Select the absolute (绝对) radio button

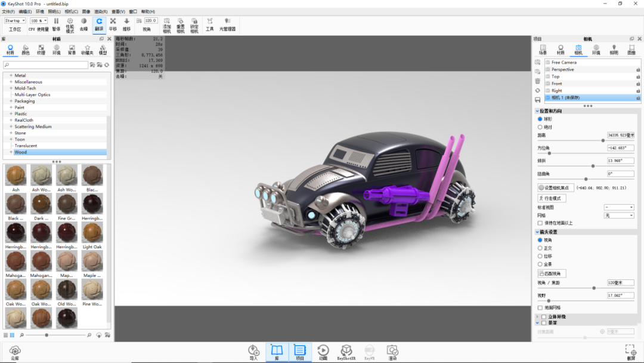point(540,127)
